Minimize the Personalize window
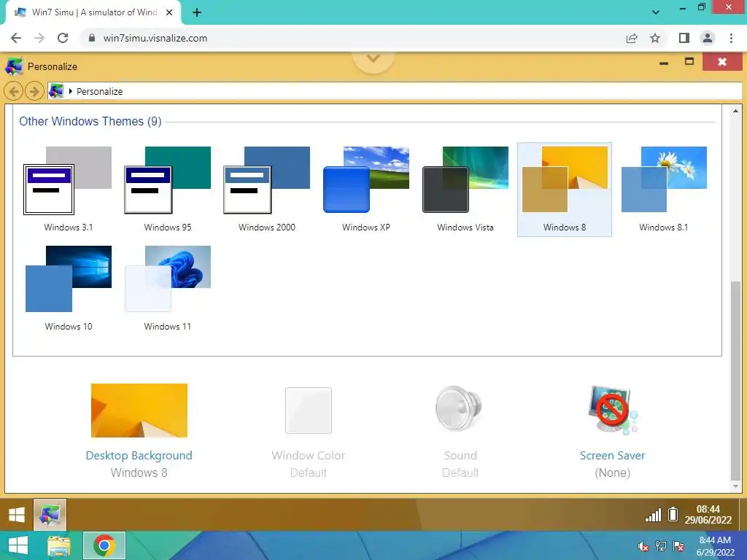 pos(664,63)
